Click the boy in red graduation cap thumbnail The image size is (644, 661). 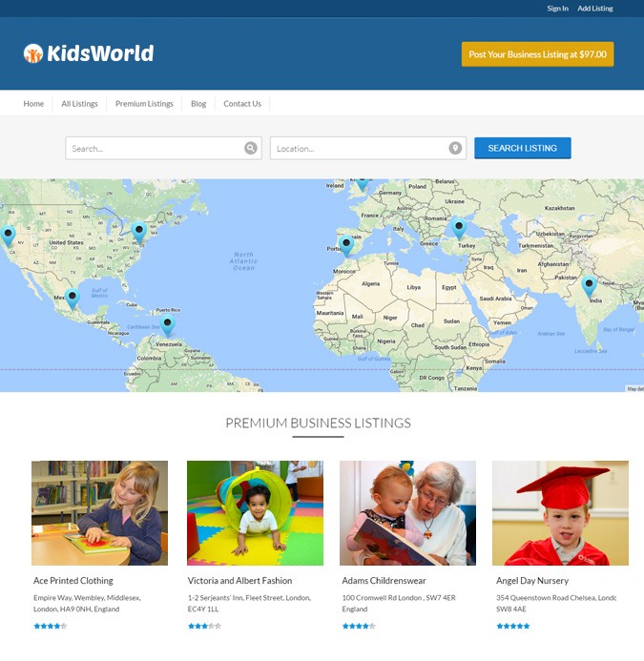click(560, 513)
